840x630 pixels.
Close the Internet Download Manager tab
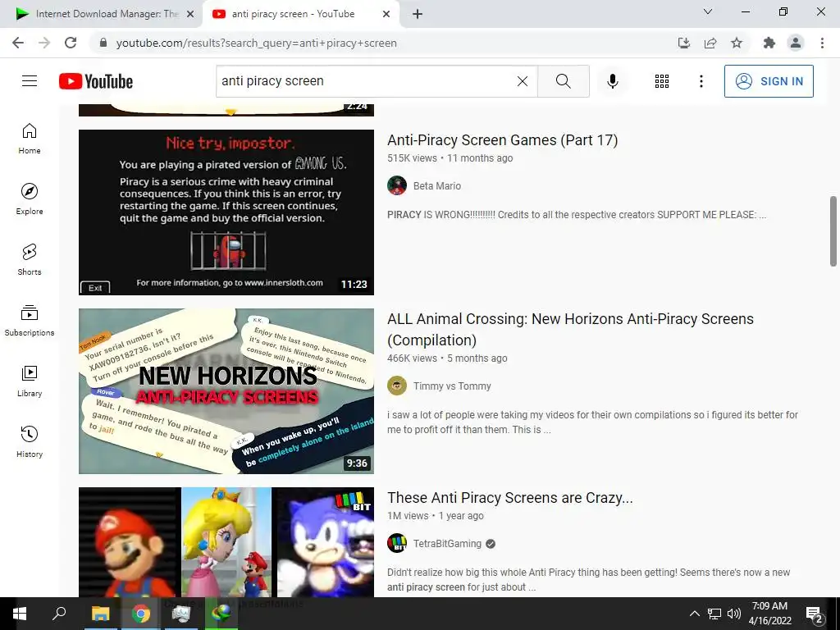(190, 15)
